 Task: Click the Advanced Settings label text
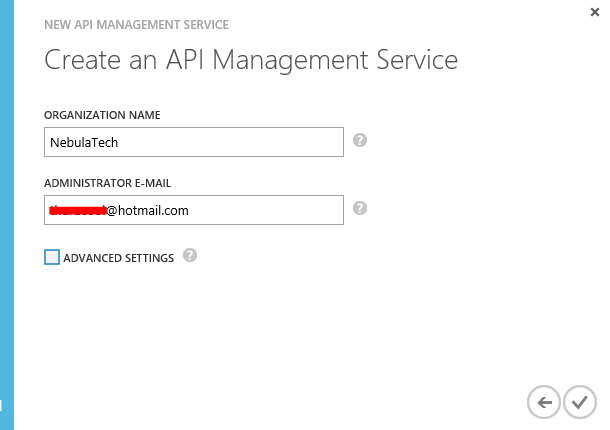(118, 258)
